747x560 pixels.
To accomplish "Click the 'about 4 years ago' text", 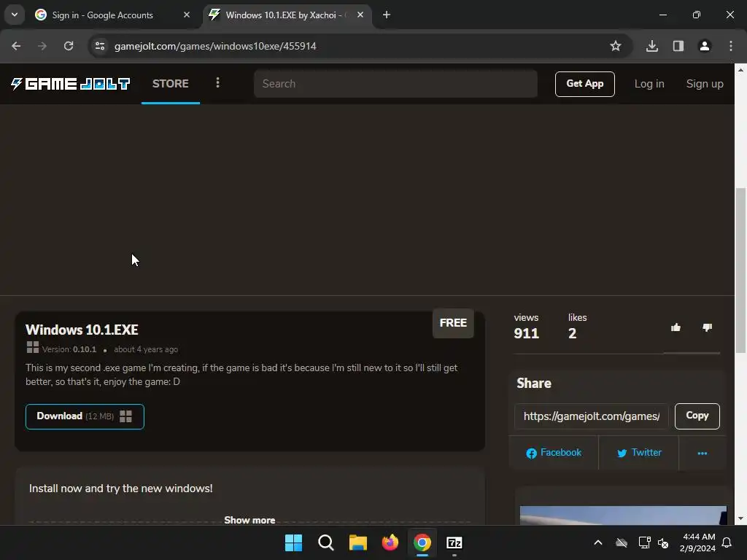I will [146, 349].
